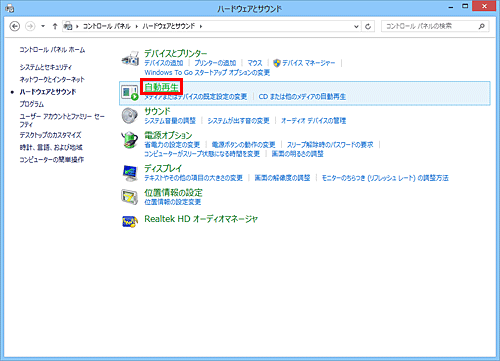Click プリンターの追加 link

click(x=215, y=63)
